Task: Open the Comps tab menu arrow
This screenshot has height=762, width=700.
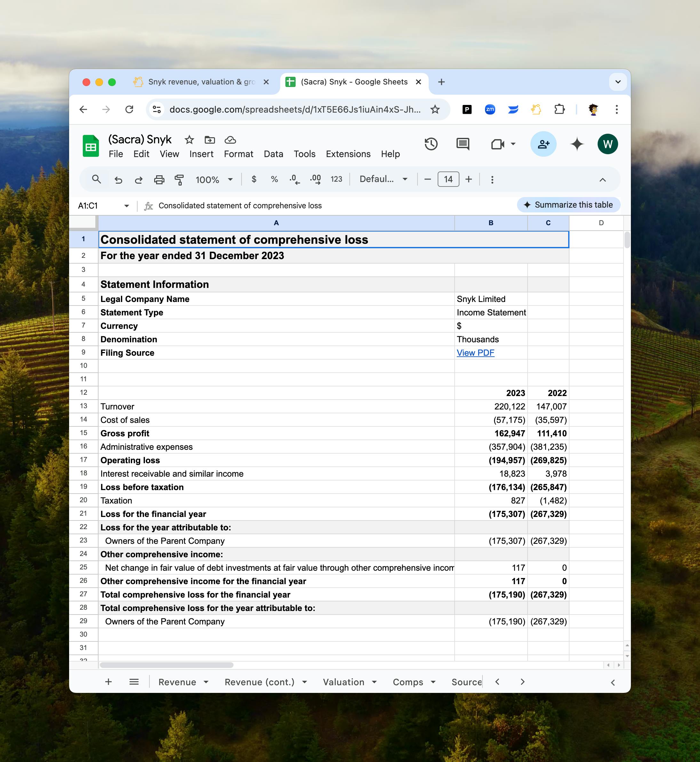Action: pyautogui.click(x=433, y=682)
